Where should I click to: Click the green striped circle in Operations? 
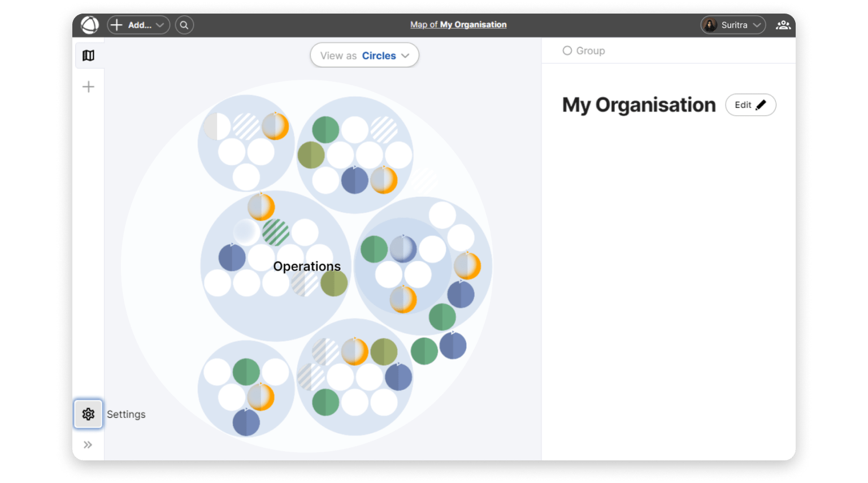(276, 232)
